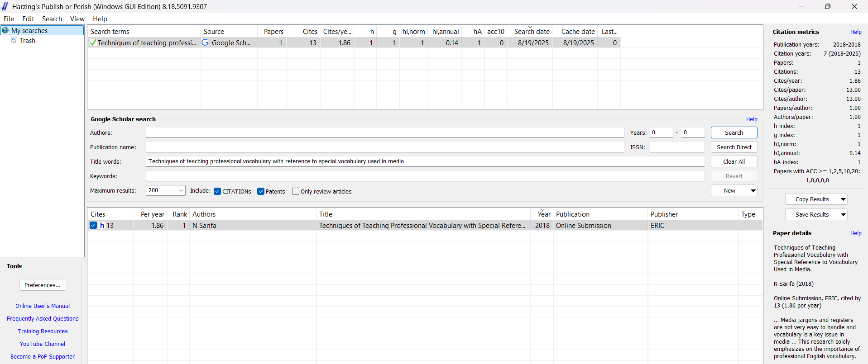The height and width of the screenshot is (364, 868).
Task: Focus the ISSN input field
Action: point(677,147)
